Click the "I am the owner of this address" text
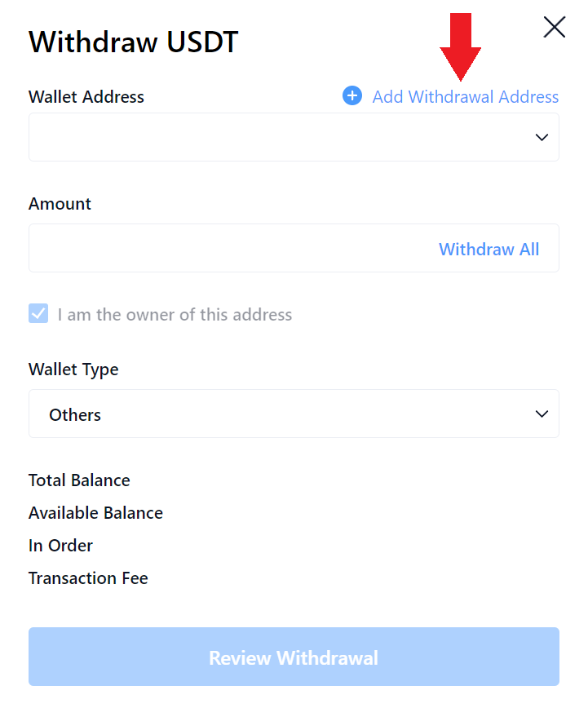 (175, 315)
